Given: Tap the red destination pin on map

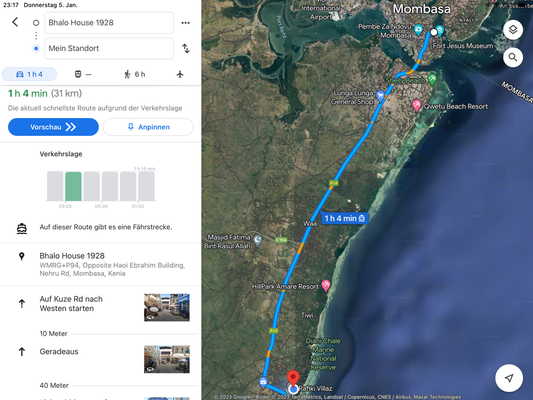Looking at the screenshot, I should click(293, 378).
